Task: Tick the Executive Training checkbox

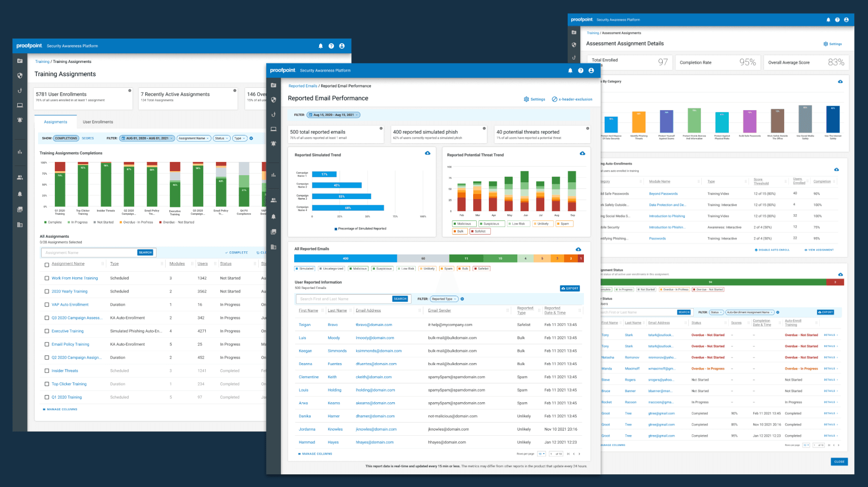Action: (47, 331)
